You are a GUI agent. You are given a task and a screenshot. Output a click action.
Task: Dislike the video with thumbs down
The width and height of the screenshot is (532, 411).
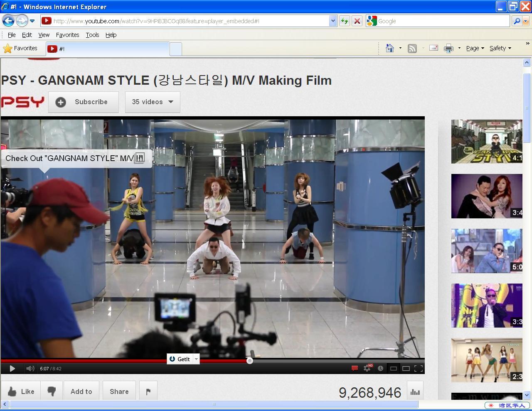52,391
